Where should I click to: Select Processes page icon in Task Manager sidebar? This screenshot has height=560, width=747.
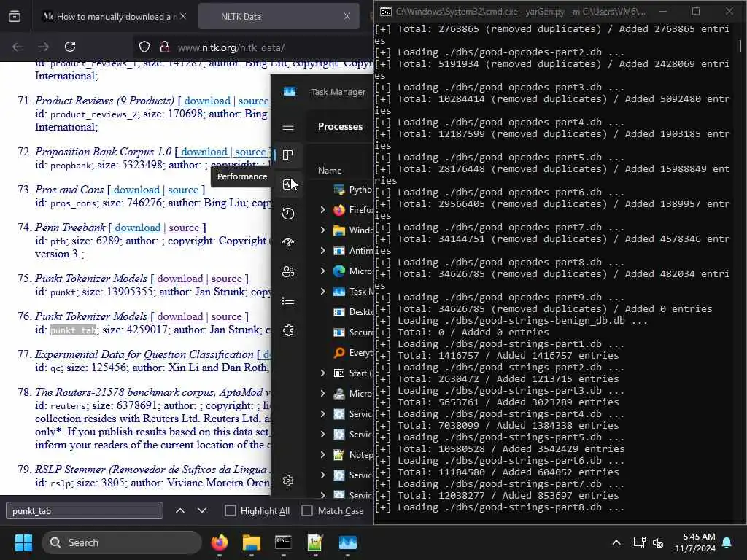click(x=287, y=155)
